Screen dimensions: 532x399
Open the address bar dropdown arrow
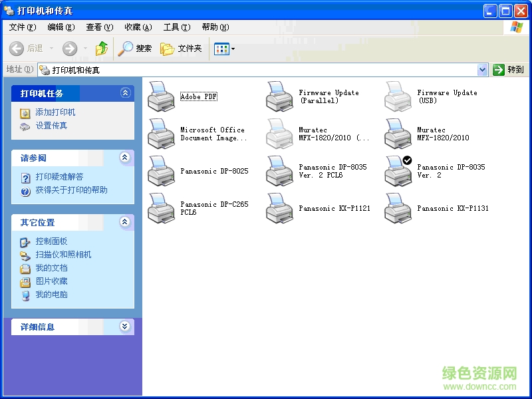click(482, 70)
